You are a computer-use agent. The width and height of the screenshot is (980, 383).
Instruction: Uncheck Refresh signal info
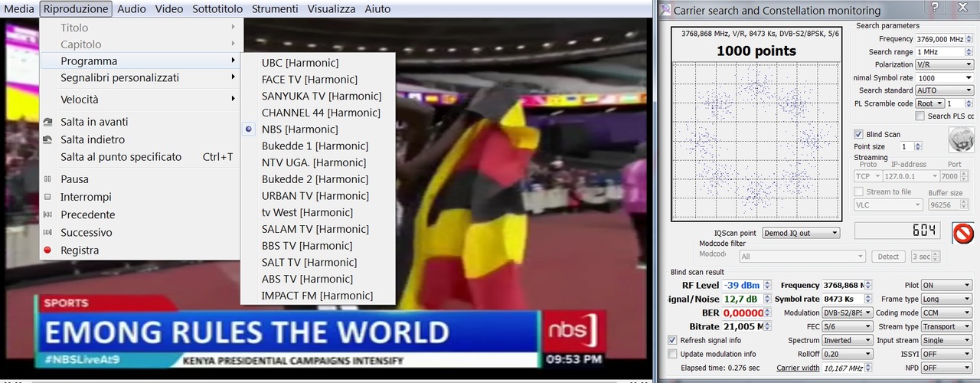point(672,340)
